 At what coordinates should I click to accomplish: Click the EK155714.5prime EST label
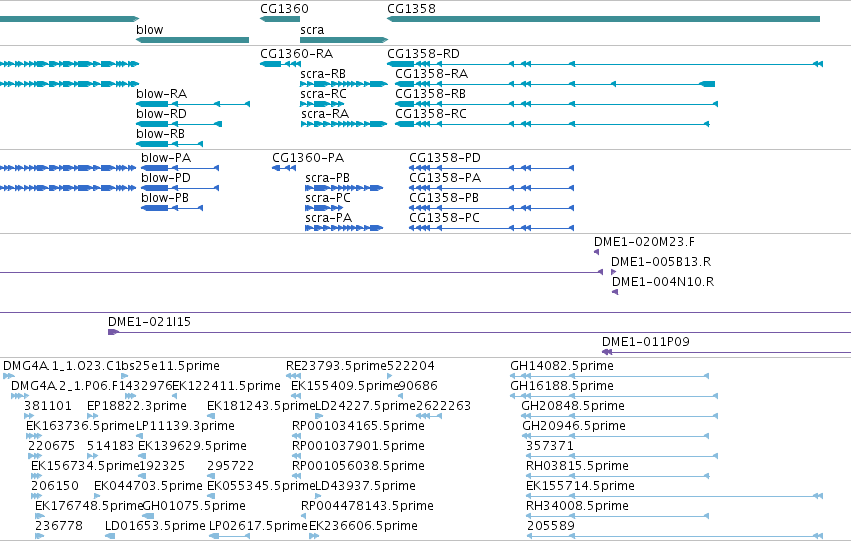coord(581,486)
